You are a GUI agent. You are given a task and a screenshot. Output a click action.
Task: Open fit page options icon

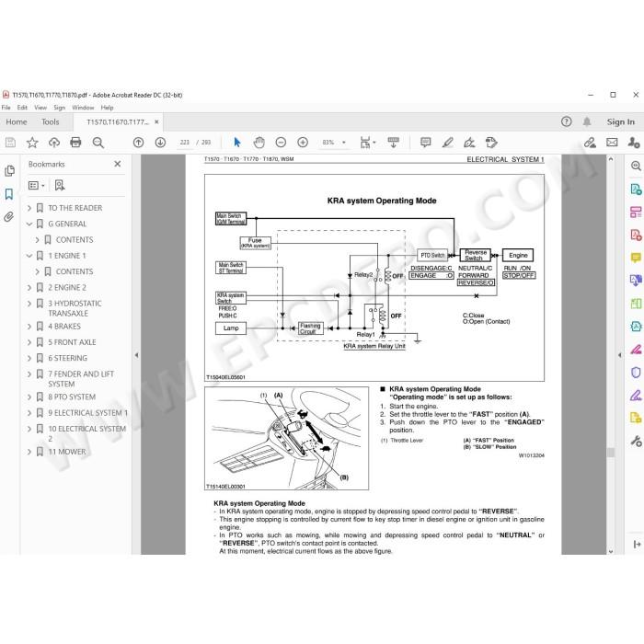click(367, 143)
